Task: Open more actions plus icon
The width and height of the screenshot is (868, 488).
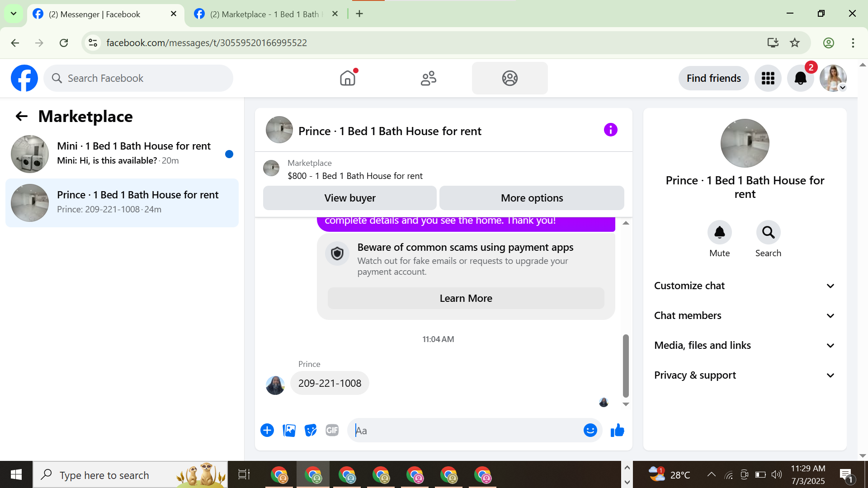Action: [x=267, y=431]
